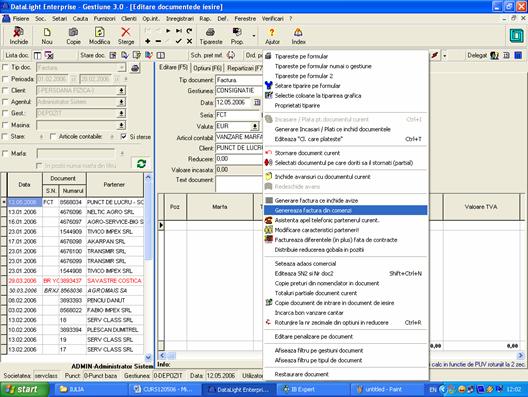Enable the Client filter checkbox

(x=5, y=91)
